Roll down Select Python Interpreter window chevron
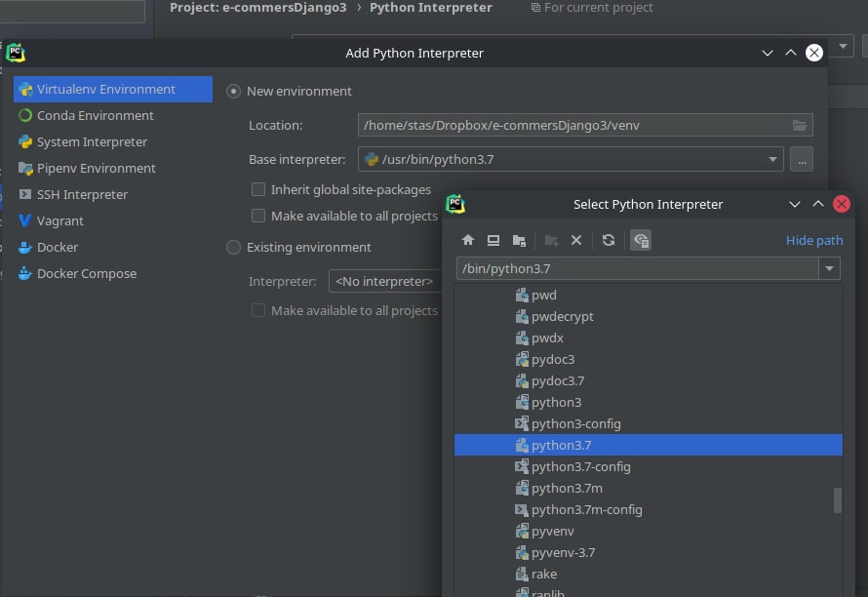The height and width of the screenshot is (597, 868). click(x=795, y=204)
